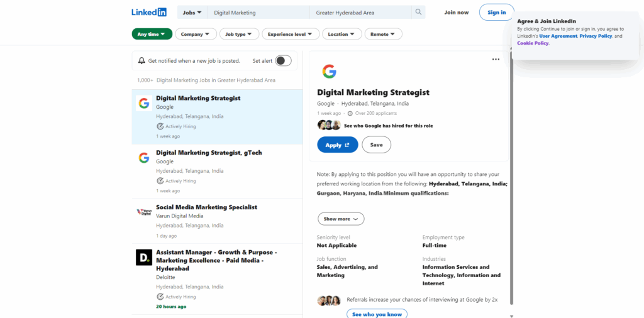Open the User Agreement link
This screenshot has width=644, height=318.
(x=558, y=36)
